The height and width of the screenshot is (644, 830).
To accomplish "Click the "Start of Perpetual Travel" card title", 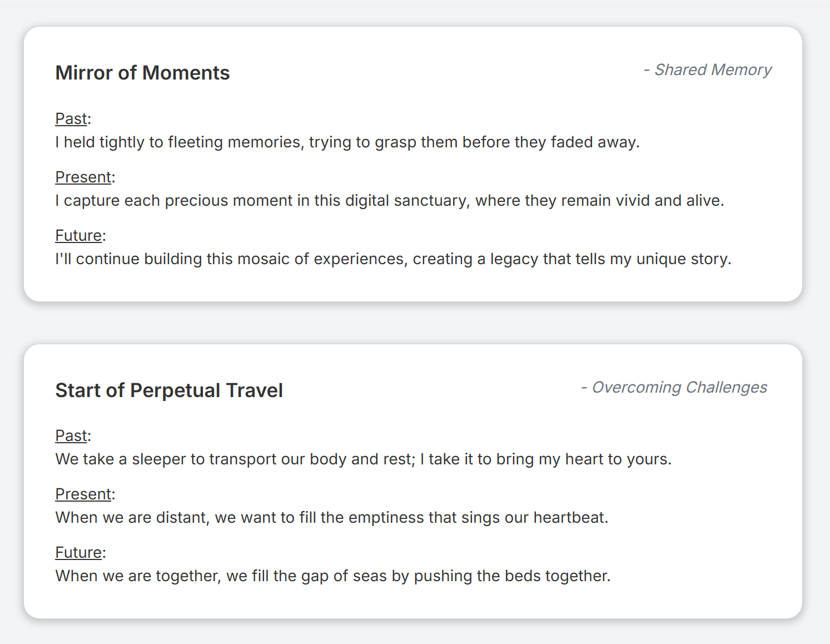I will pyautogui.click(x=169, y=390).
